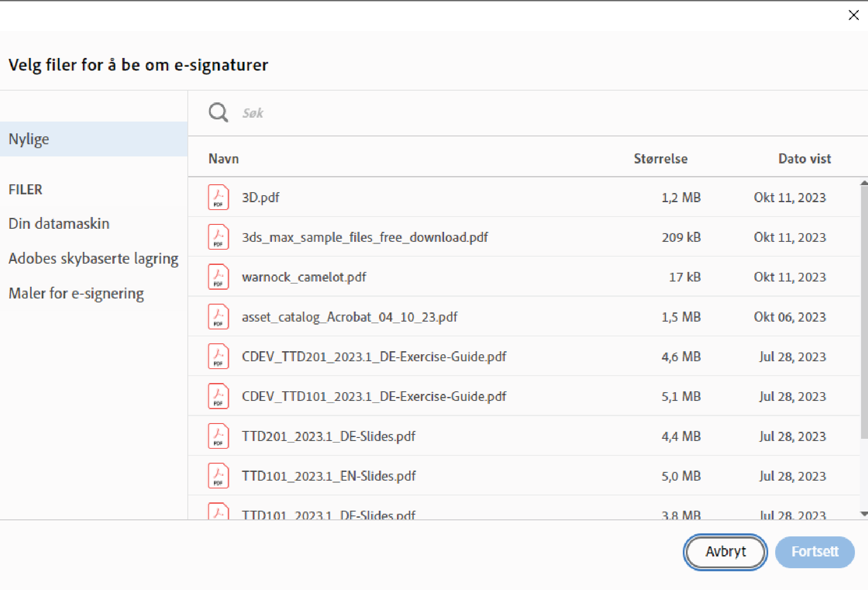Select TTD101_2023.1_EN-Slides.pdf file row
Viewport: 868px width, 590px height.
pyautogui.click(x=329, y=476)
